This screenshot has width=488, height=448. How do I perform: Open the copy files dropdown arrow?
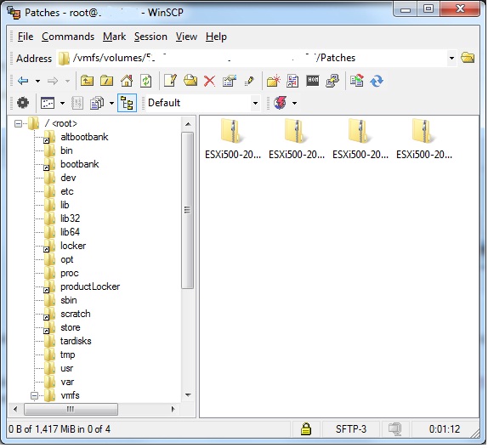tap(111, 103)
